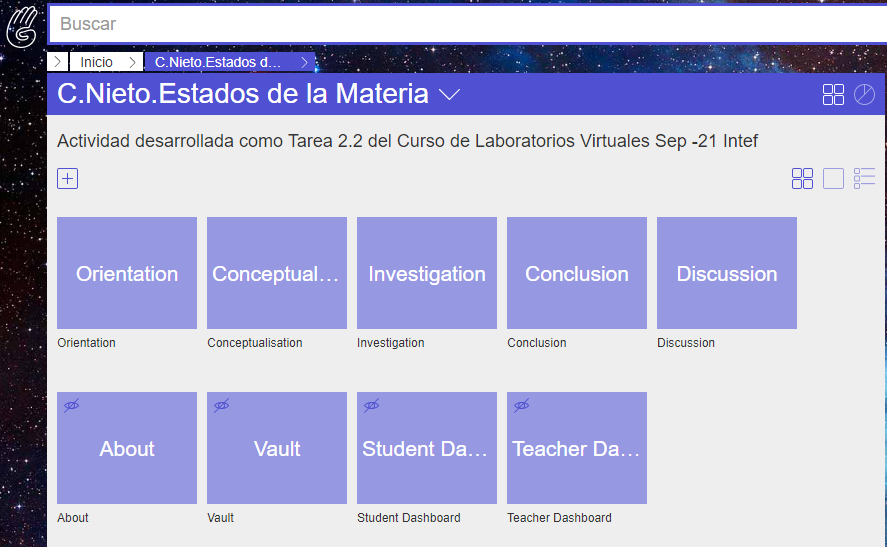Image resolution: width=887 pixels, height=547 pixels.
Task: Click the Actividad desarrollada description text
Action: (x=407, y=141)
